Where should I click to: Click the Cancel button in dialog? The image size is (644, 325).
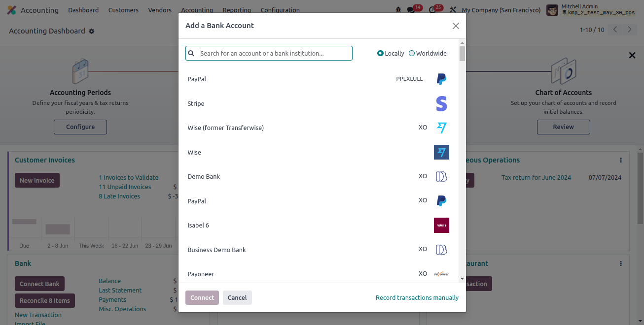tap(237, 297)
